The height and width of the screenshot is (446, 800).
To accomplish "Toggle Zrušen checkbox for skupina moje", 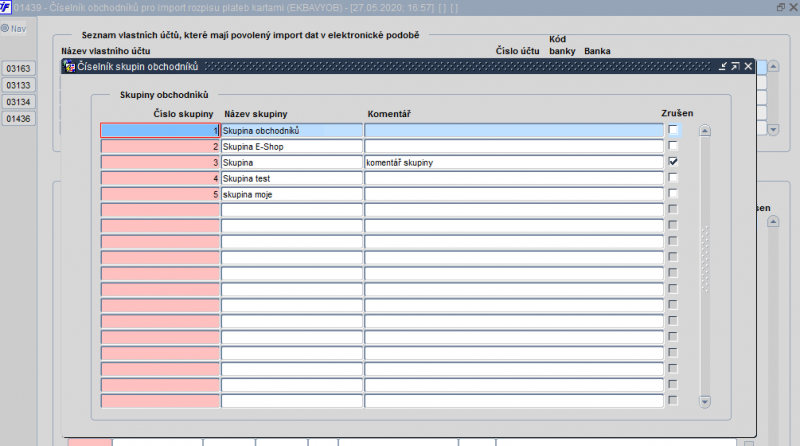I will pos(673,193).
